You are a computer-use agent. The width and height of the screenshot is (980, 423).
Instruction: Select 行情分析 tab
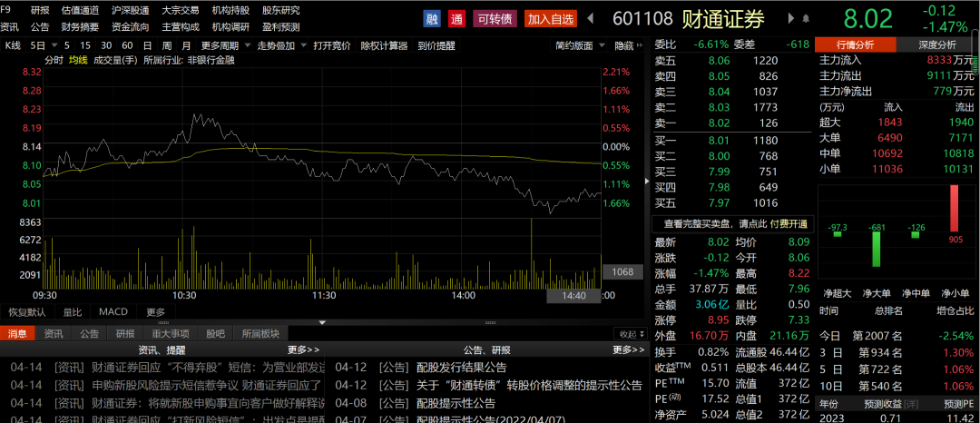(856, 44)
